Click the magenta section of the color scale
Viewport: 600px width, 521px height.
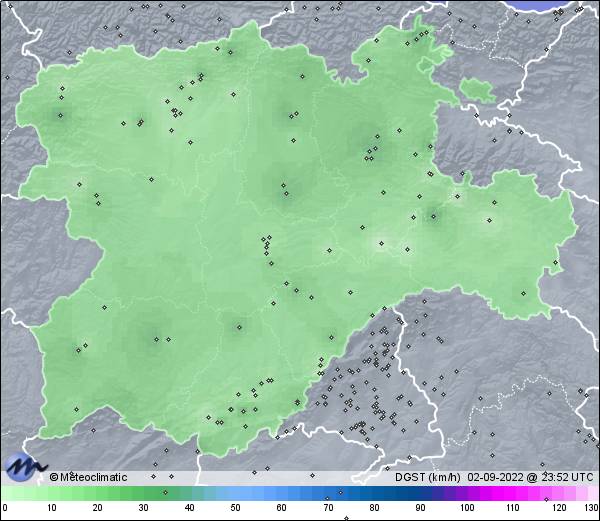[x=509, y=493]
